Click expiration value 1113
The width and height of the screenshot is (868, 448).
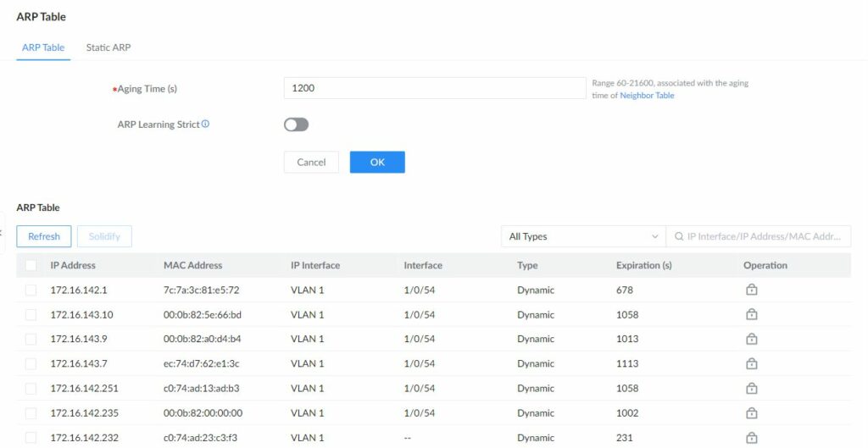coord(627,363)
